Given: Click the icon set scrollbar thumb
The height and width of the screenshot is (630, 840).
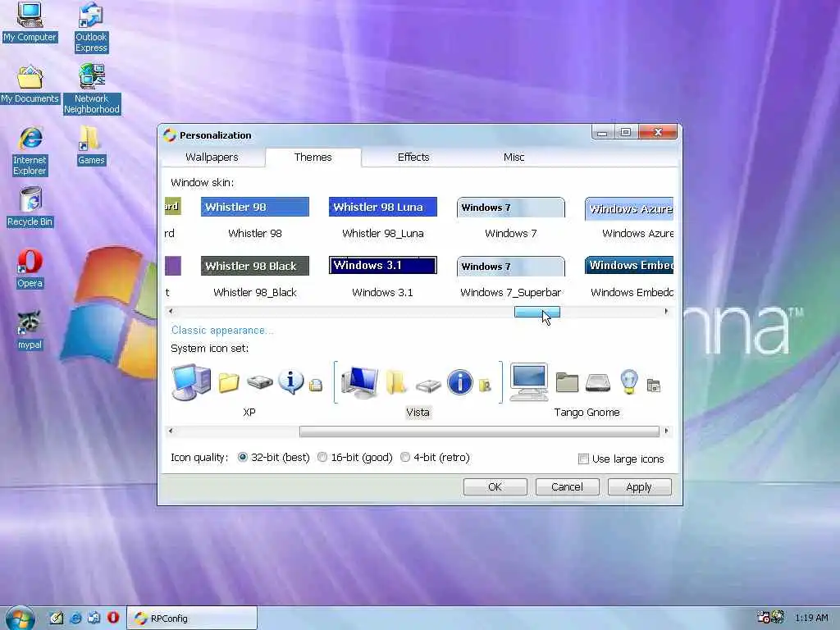Looking at the screenshot, I should (479, 431).
